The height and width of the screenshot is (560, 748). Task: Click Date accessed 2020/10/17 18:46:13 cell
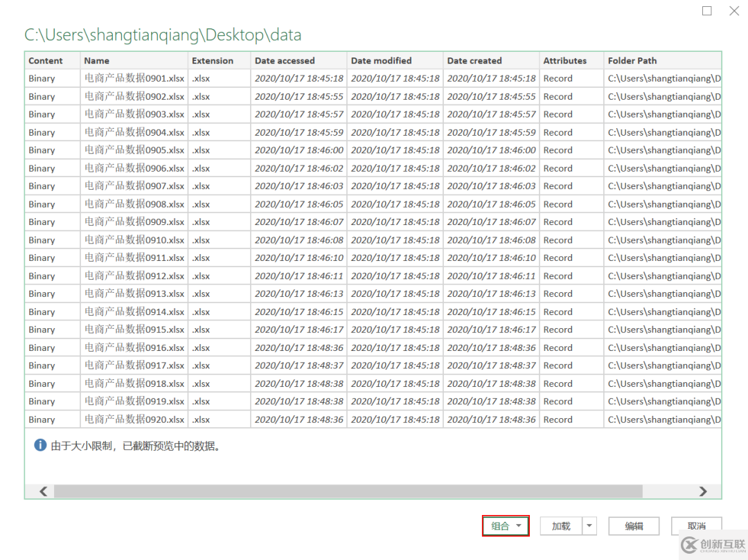[x=299, y=293]
